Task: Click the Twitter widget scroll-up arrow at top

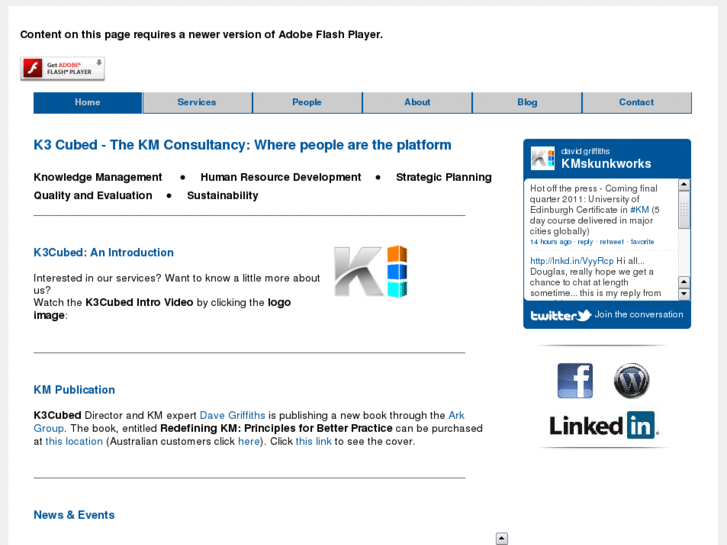Action: pos(684,185)
